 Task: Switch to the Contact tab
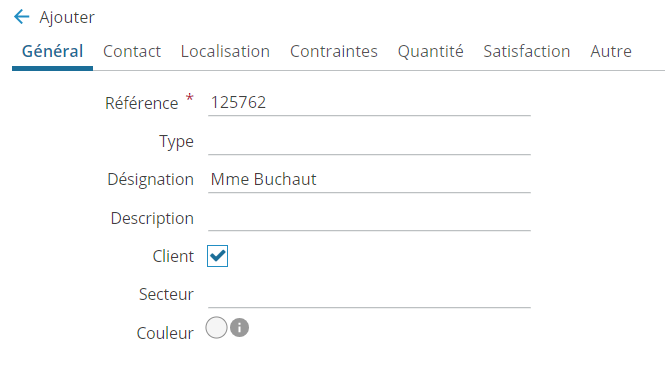132,51
